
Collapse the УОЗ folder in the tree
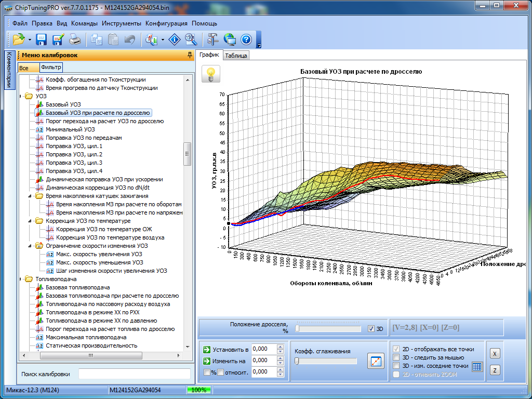(21, 96)
